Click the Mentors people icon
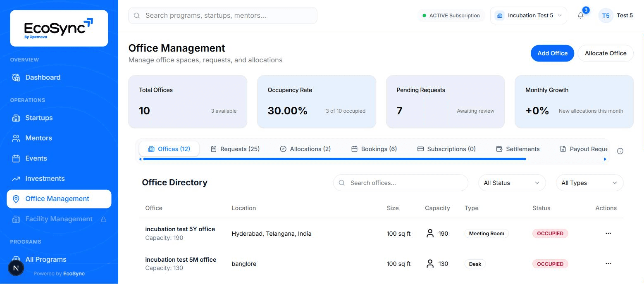 point(16,138)
